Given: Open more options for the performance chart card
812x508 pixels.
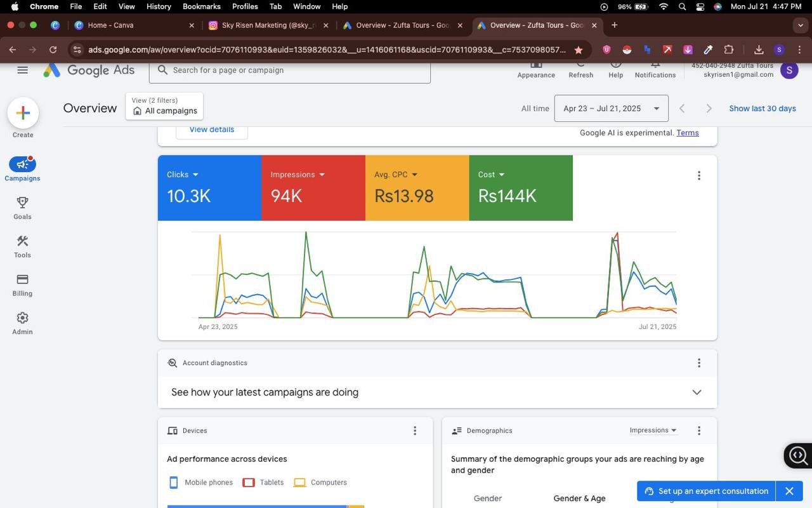Looking at the screenshot, I should tap(699, 175).
